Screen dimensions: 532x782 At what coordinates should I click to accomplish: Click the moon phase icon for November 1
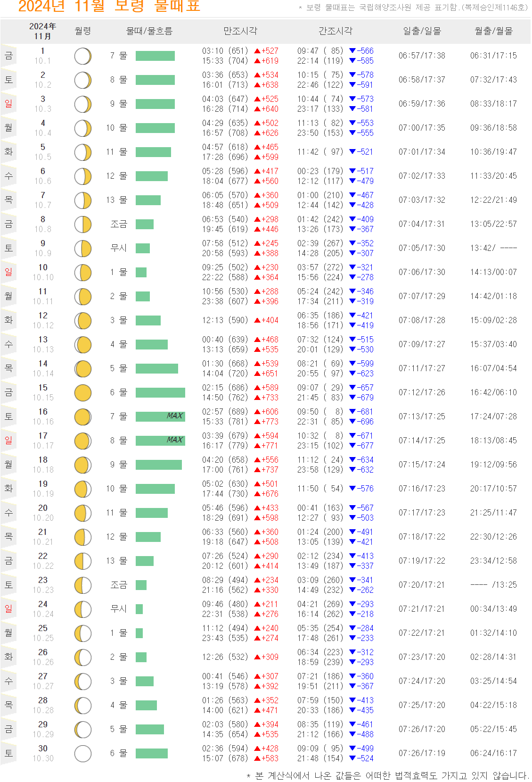click(83, 56)
